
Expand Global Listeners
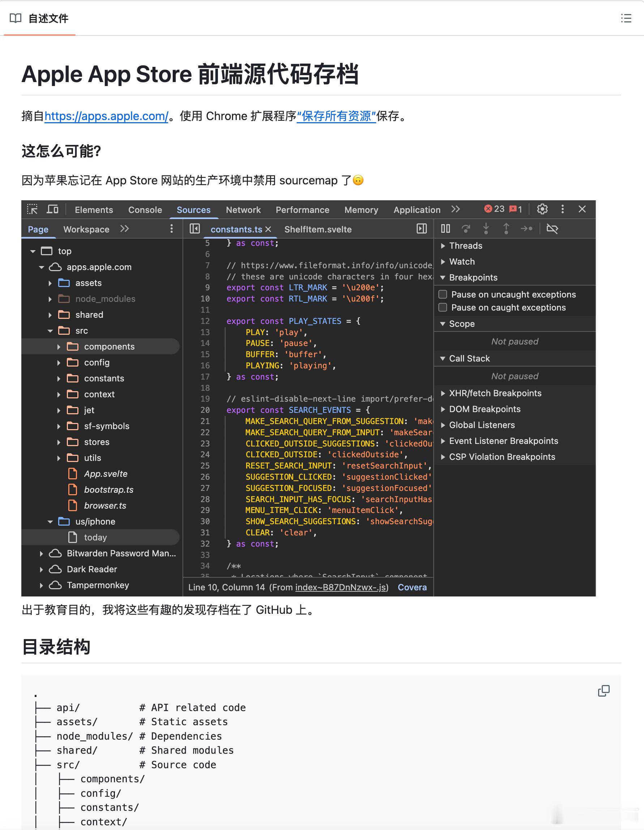pyautogui.click(x=443, y=425)
